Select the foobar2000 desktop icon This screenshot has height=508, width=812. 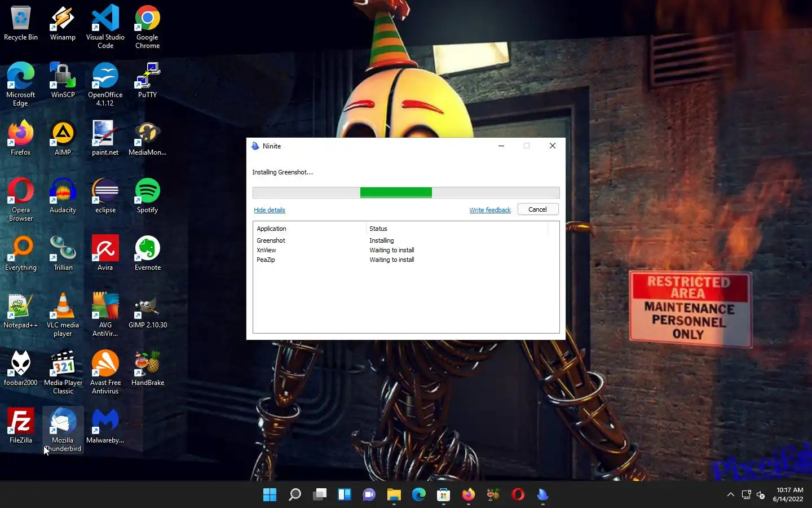[21, 369]
